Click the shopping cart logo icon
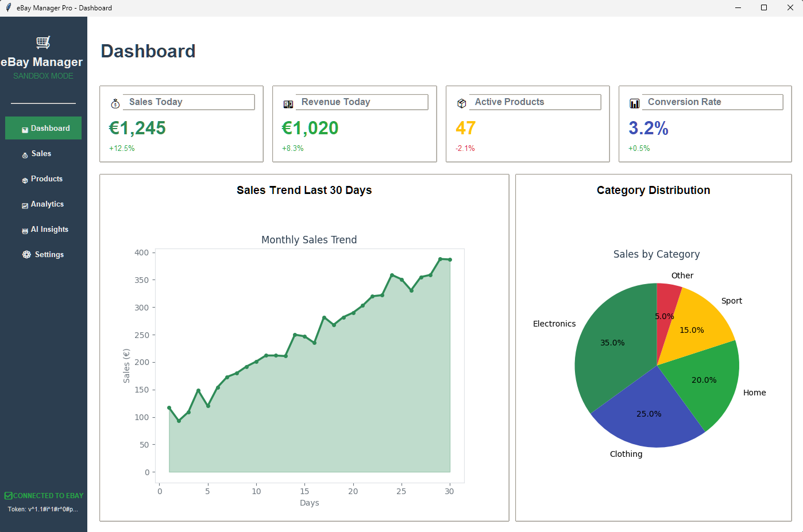 coord(43,42)
